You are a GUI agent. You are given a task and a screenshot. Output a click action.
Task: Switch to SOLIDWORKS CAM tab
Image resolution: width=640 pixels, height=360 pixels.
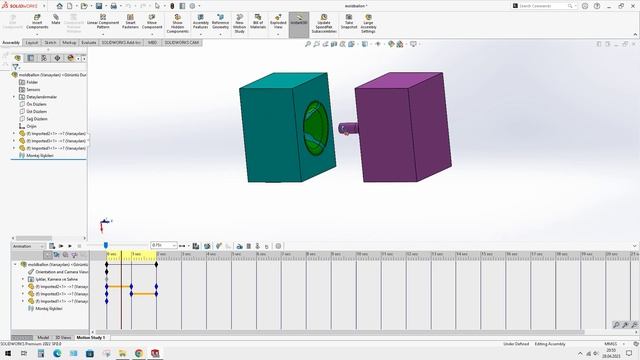tap(182, 42)
